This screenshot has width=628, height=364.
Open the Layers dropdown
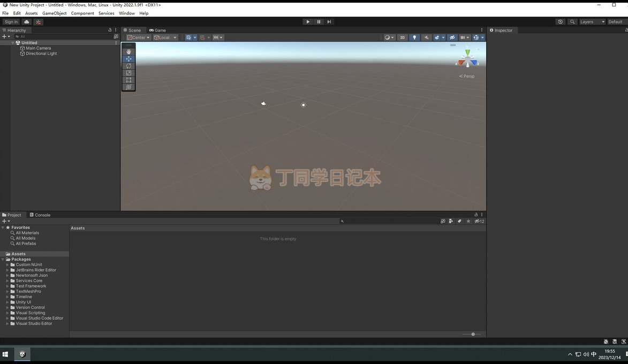pos(592,22)
